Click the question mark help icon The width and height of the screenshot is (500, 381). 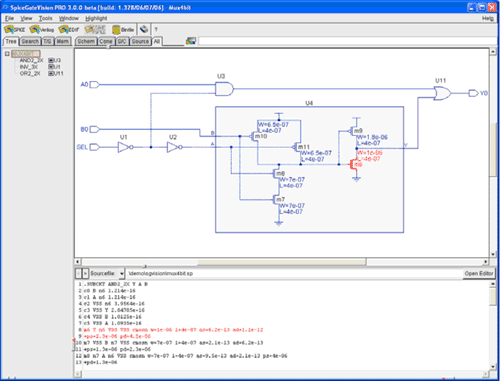point(156,30)
